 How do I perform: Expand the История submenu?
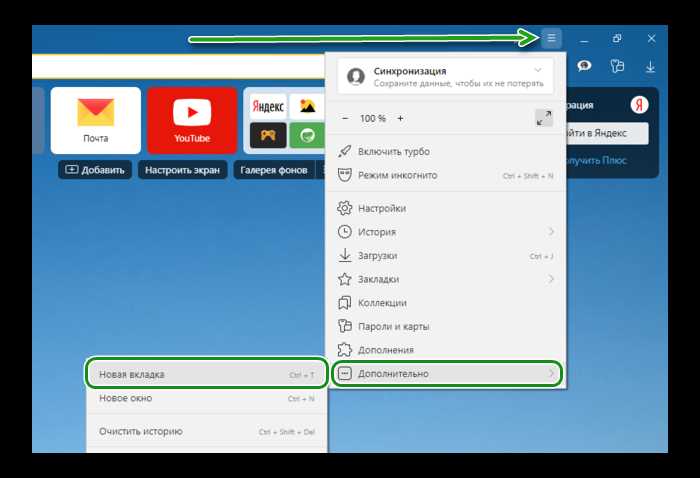[x=551, y=232]
